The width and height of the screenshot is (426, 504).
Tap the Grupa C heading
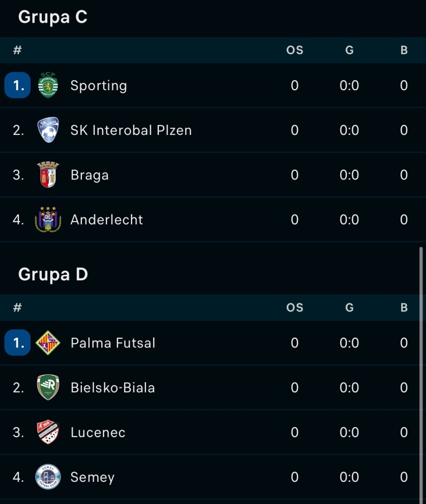(53, 17)
